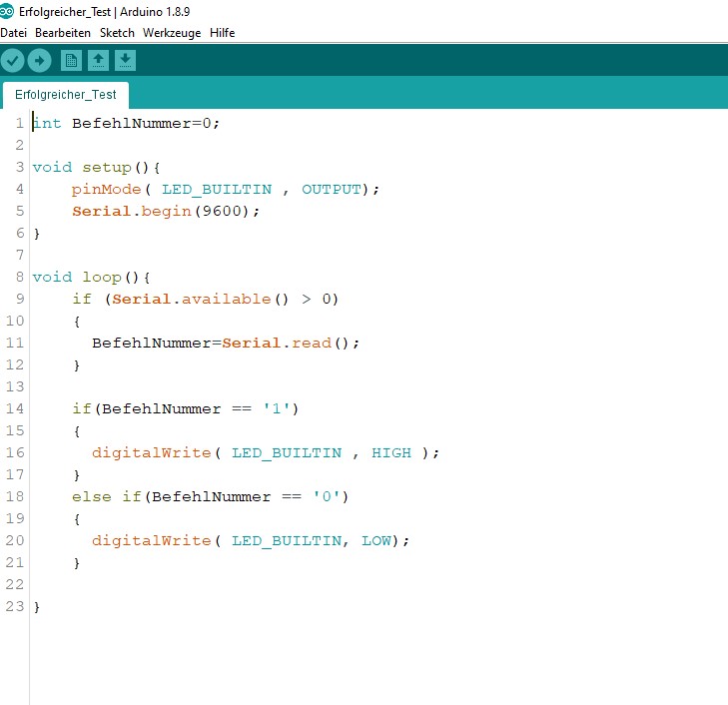Image resolution: width=728 pixels, height=705 pixels.
Task: Click the '0' character literal on line 18
Action: pyautogui.click(x=327, y=497)
